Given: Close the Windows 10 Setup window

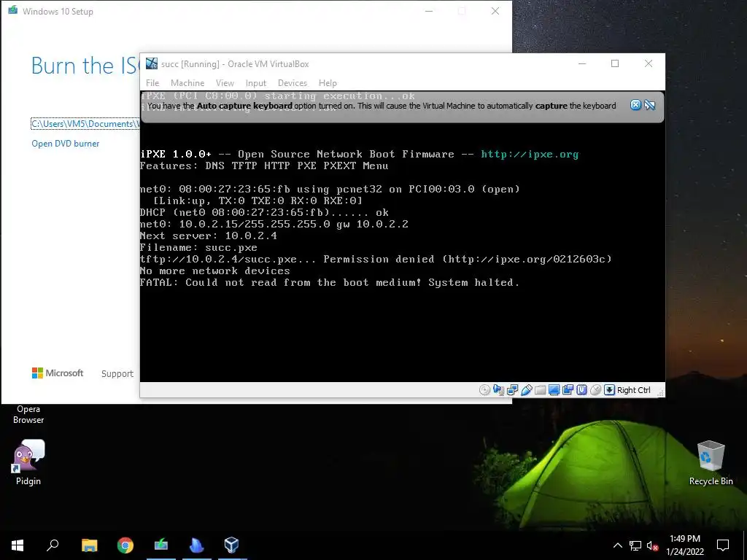Looking at the screenshot, I should [495, 11].
